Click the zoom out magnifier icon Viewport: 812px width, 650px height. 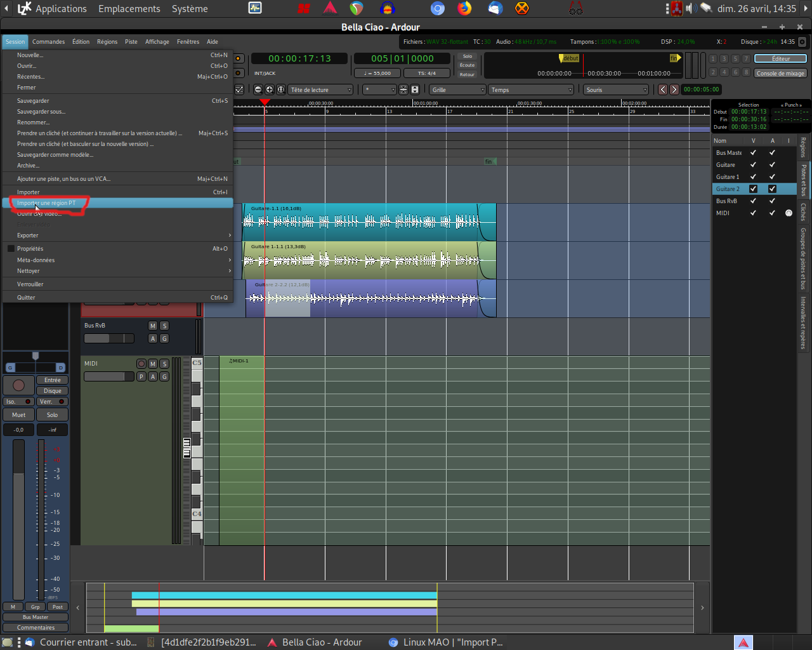258,90
